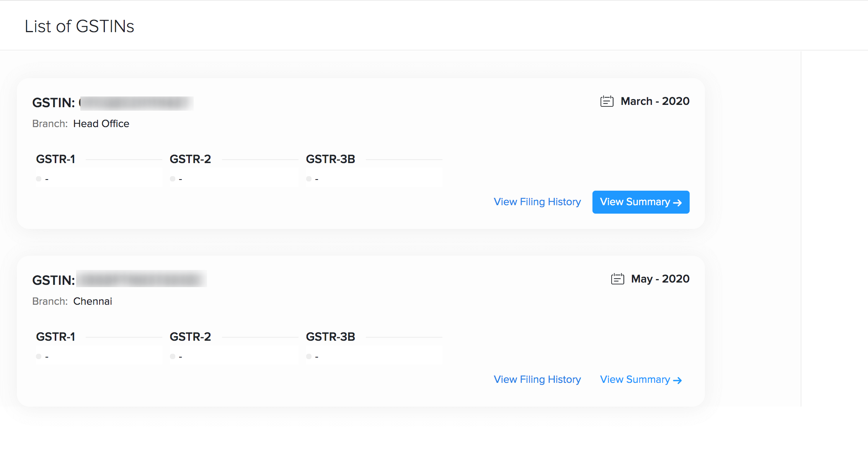Click the calendar icon for Head Office

(607, 102)
